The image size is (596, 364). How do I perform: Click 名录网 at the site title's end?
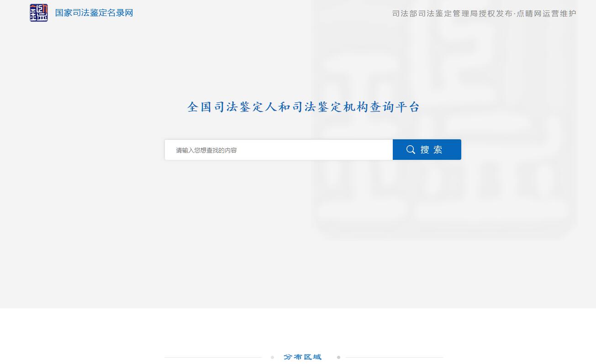pyautogui.click(x=120, y=13)
